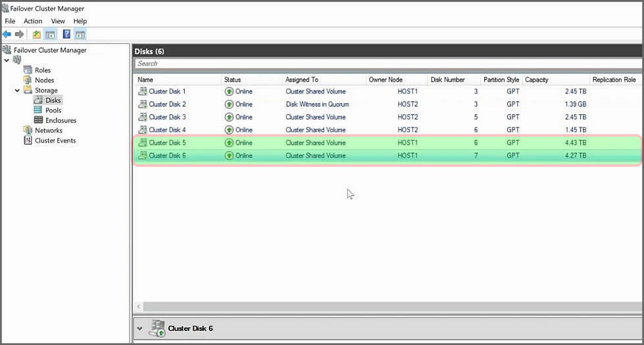The height and width of the screenshot is (345, 644).
Task: Toggle the console tree pane icon
Action: coord(50,34)
